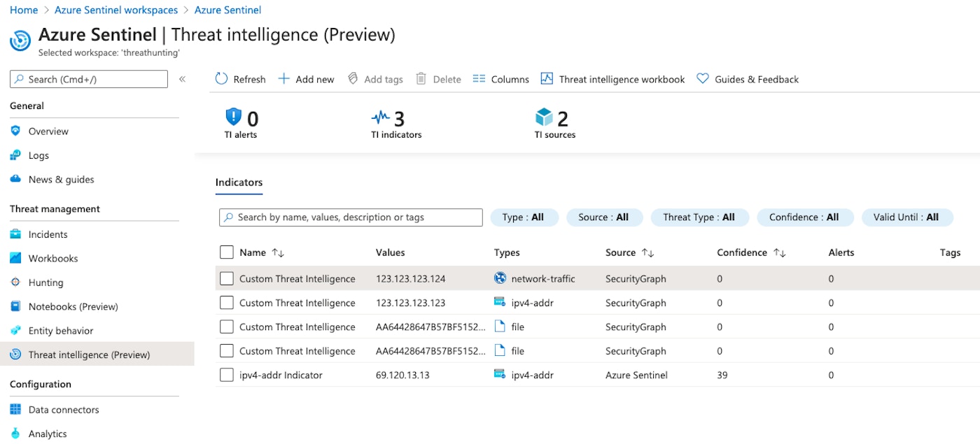Expand the Valid Until filter
980x444 pixels.
click(x=906, y=217)
